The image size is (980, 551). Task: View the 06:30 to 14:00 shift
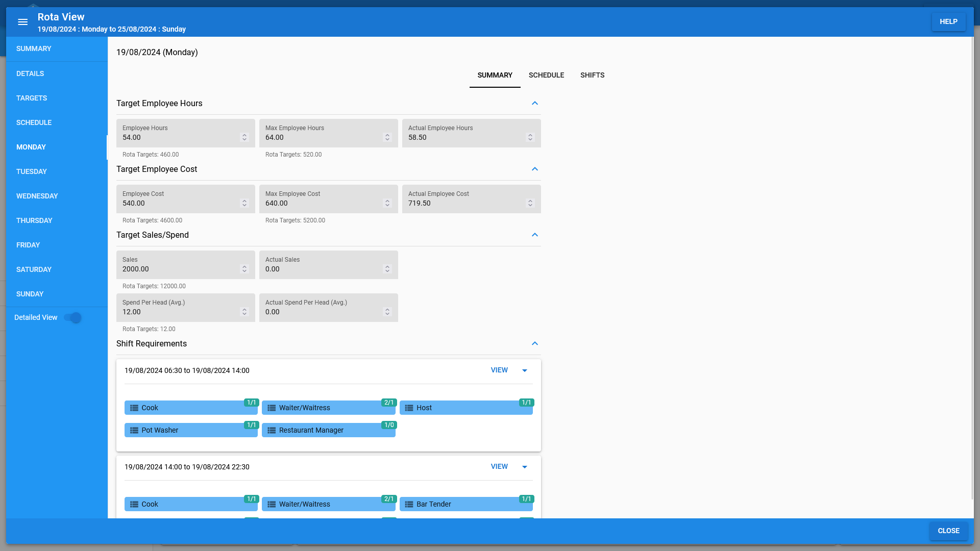499,370
